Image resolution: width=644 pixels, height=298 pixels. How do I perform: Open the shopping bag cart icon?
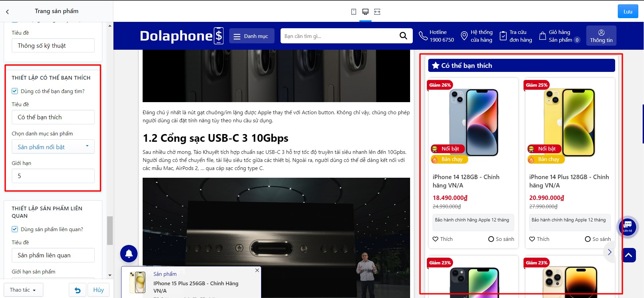click(x=542, y=36)
